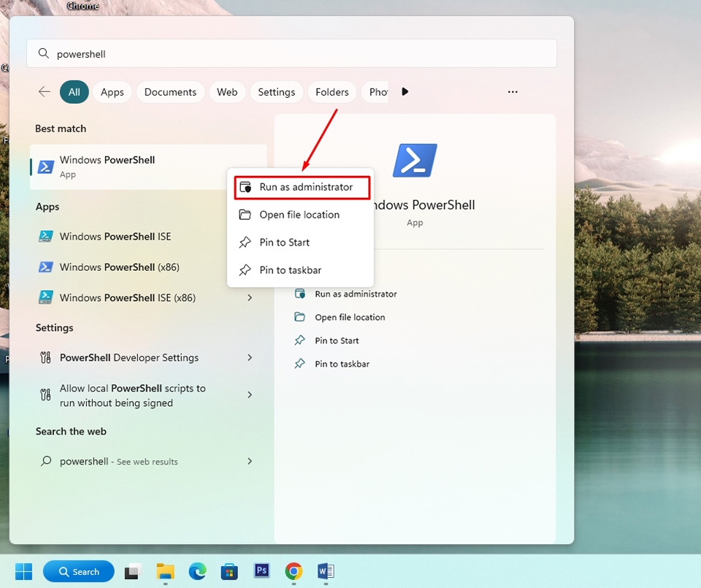Switch to the Web filter tab

[227, 92]
